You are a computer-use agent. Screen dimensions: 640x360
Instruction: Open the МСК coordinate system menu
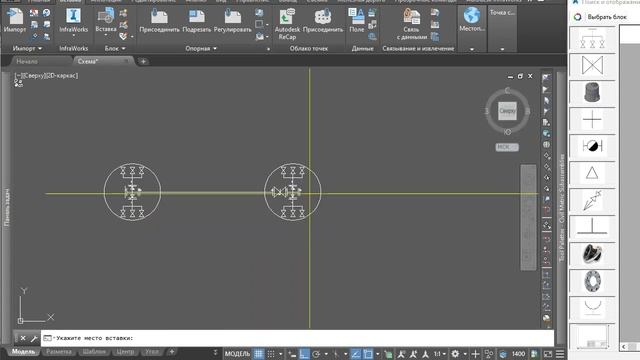[507, 147]
